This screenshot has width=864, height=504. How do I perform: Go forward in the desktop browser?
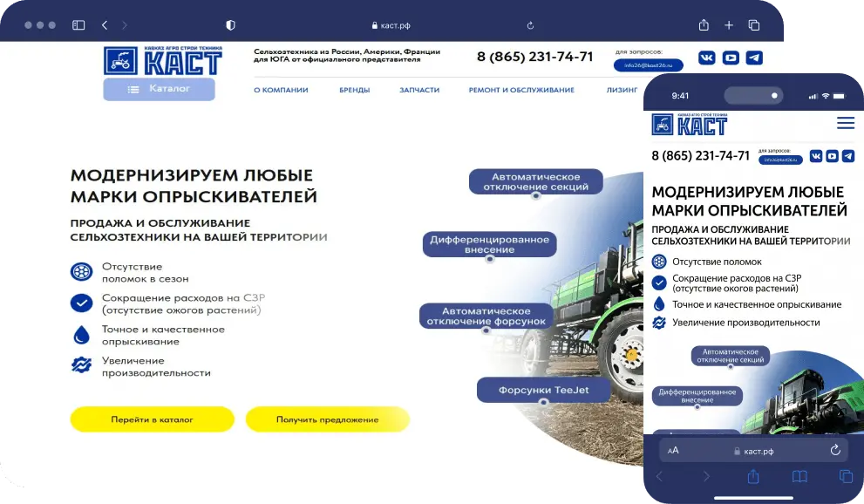click(124, 25)
